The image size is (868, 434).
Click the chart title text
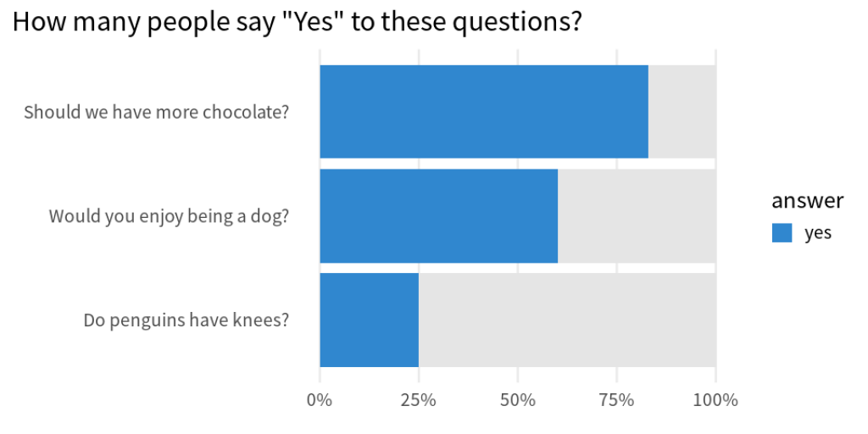(296, 22)
